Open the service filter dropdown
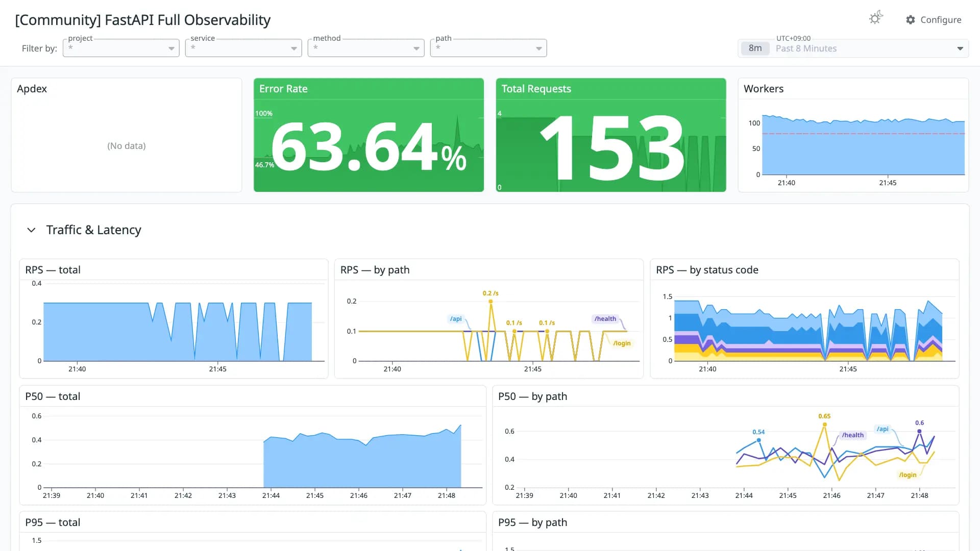Screen dimensions: 980x551 (x=243, y=48)
